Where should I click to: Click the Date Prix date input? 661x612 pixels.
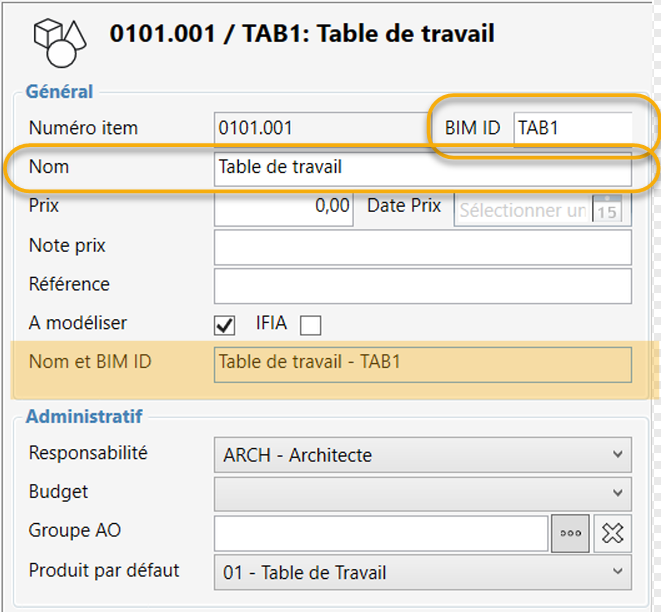[522, 210]
